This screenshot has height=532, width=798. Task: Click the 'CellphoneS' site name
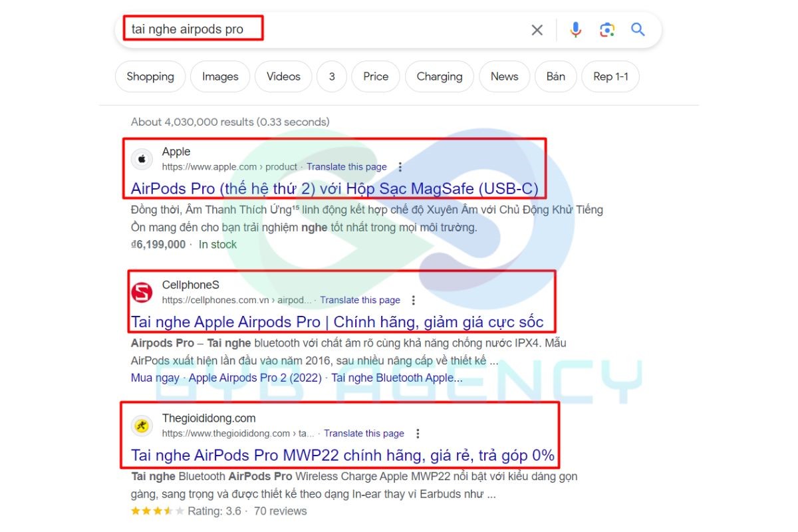point(191,285)
